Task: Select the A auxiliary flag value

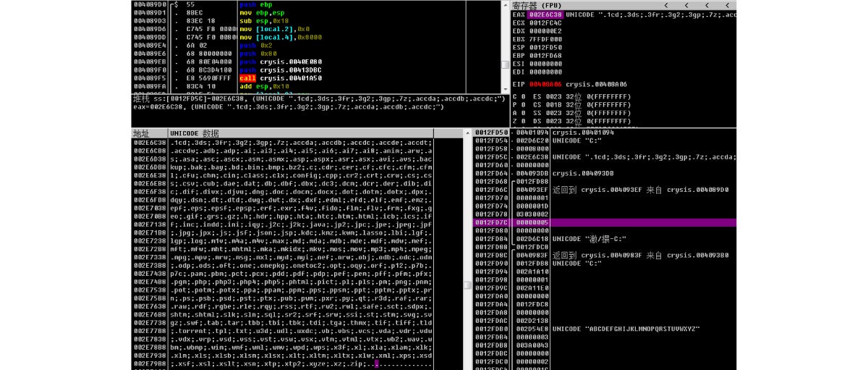Action: tap(522, 113)
